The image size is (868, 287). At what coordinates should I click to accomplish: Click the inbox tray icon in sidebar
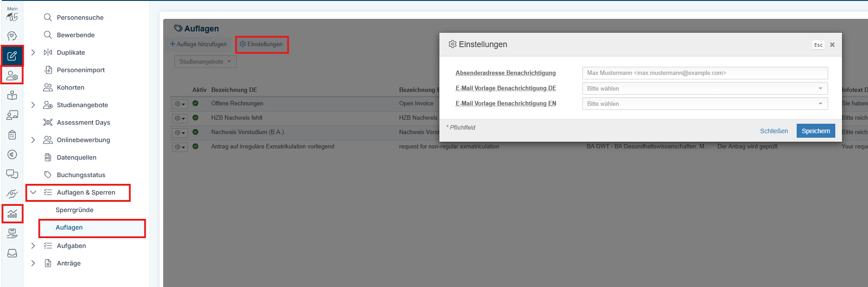[x=12, y=253]
